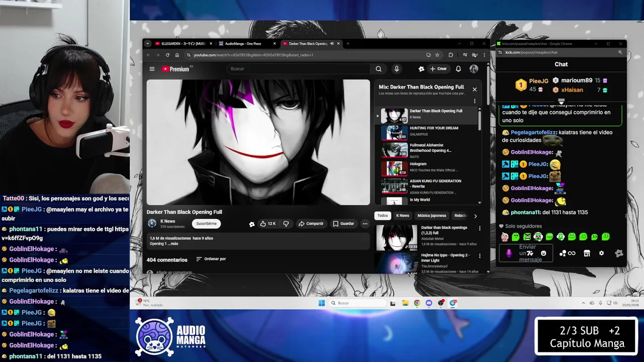Mute the Darker Than Black tab audio
644x362 pixels.
coord(332,44)
